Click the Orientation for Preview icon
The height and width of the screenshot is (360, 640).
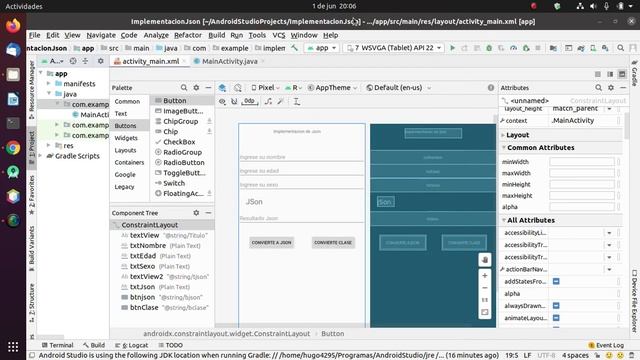click(x=238, y=88)
